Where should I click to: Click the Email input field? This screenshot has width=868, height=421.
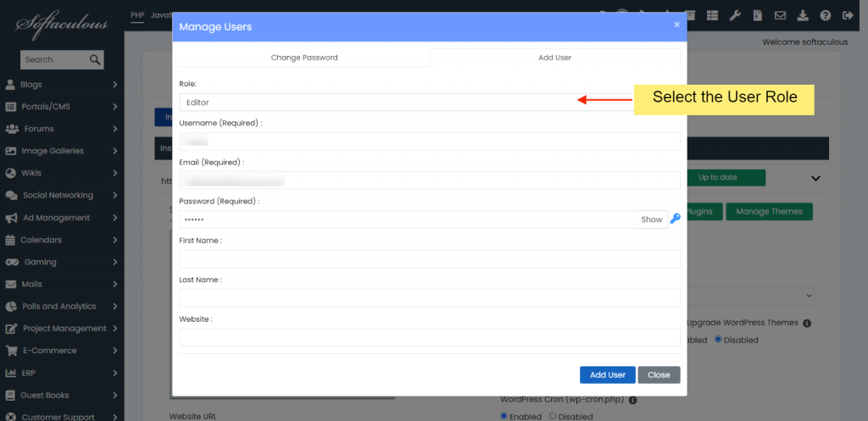[430, 180]
